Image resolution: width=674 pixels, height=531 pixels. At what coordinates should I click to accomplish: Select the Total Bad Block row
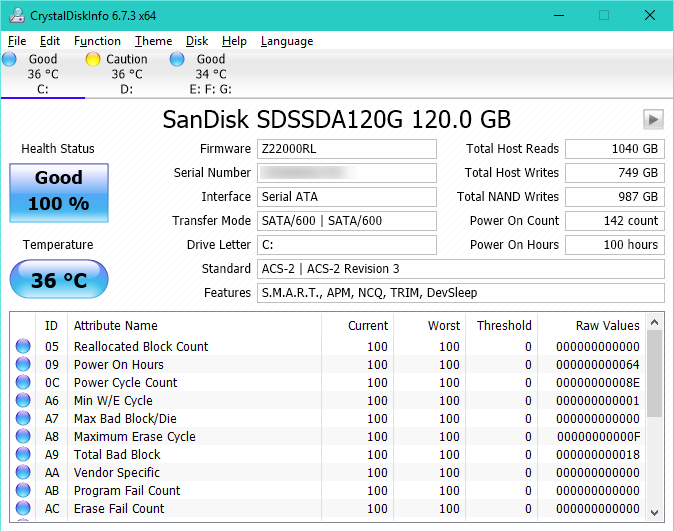point(328,454)
